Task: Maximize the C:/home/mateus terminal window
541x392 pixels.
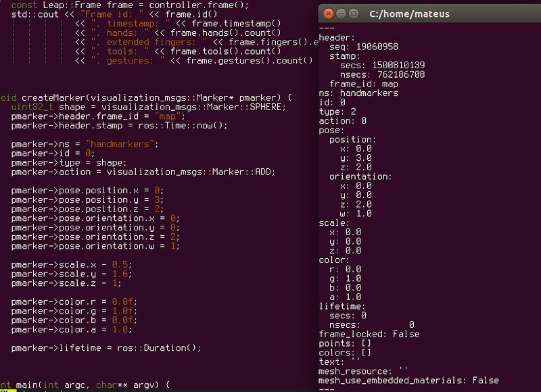Action: coord(354,13)
